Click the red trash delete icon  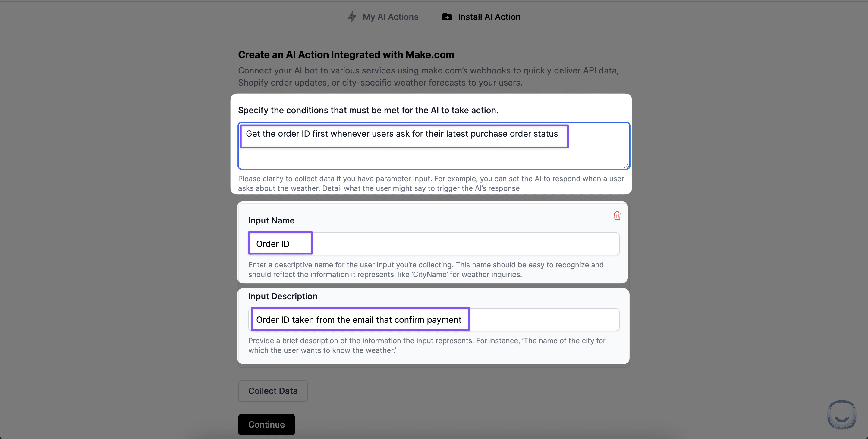[617, 216]
